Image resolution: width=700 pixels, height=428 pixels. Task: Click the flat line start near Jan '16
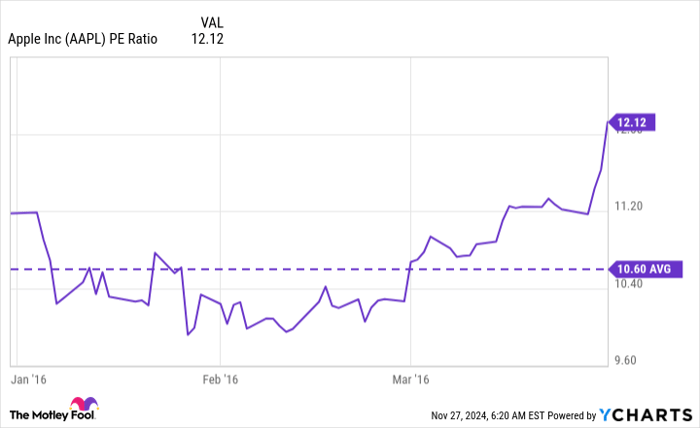coord(24,213)
